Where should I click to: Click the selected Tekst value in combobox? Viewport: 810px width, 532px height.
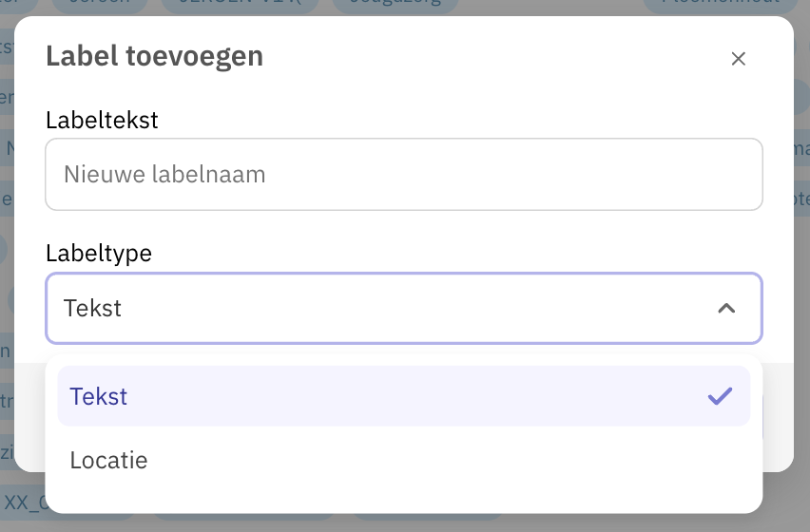[x=92, y=309]
